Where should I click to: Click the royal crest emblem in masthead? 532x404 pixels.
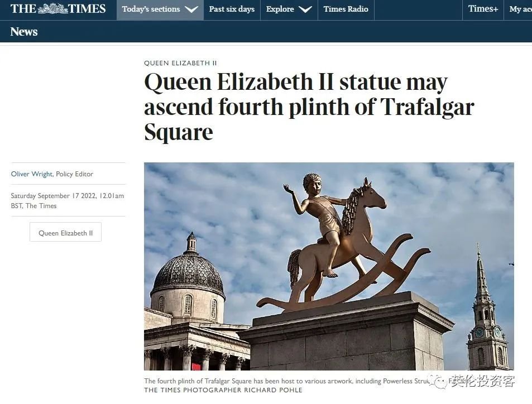click(x=52, y=8)
